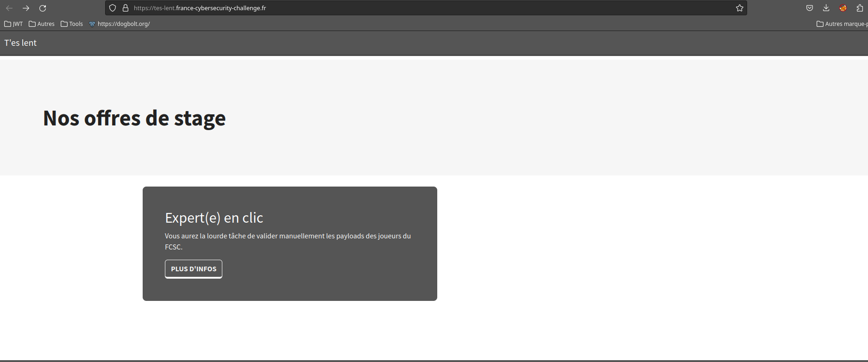Click the Nos offres de stage heading
868x362 pixels.
tap(134, 118)
